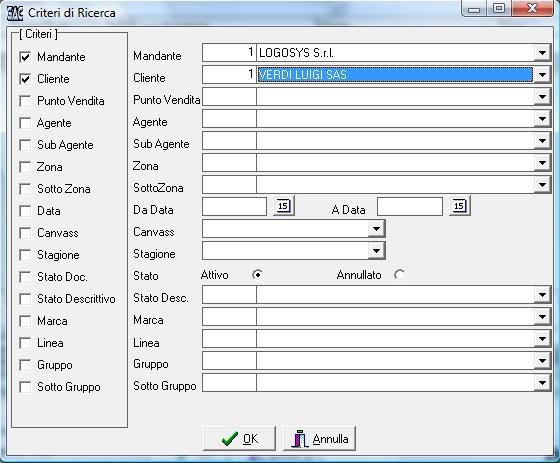Click the app icon in title bar
This screenshot has width=560, height=463.
coord(15,13)
